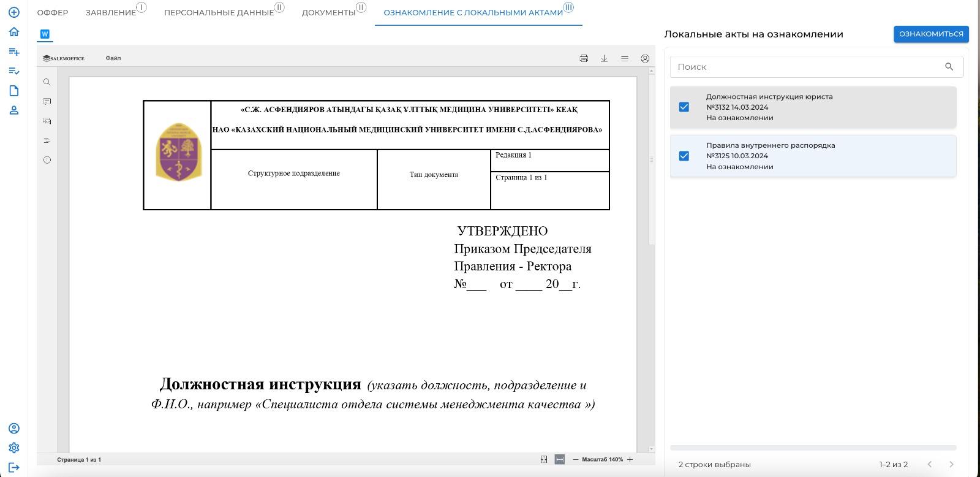Open settings gear in left sidebar
This screenshot has height=477, width=980.
tap(14, 448)
